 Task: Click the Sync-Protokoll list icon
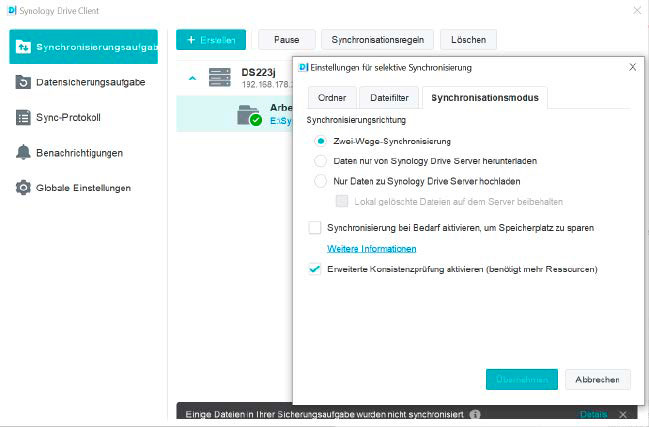tap(23, 118)
